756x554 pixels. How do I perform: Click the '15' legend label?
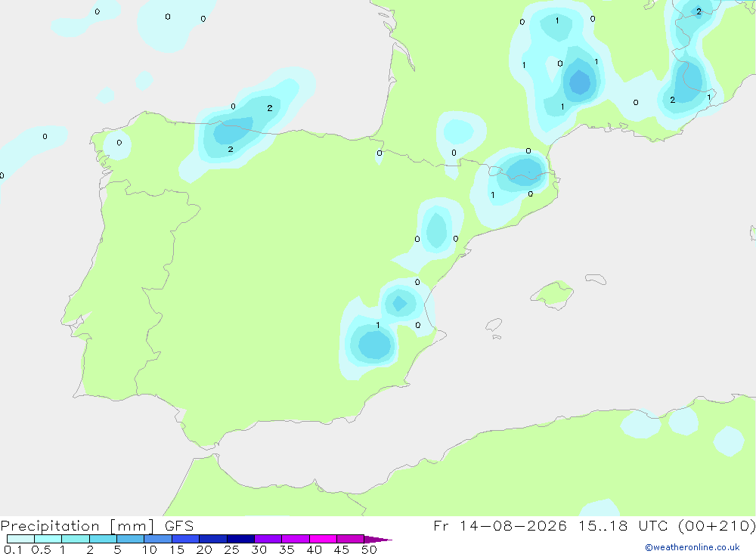point(177,549)
